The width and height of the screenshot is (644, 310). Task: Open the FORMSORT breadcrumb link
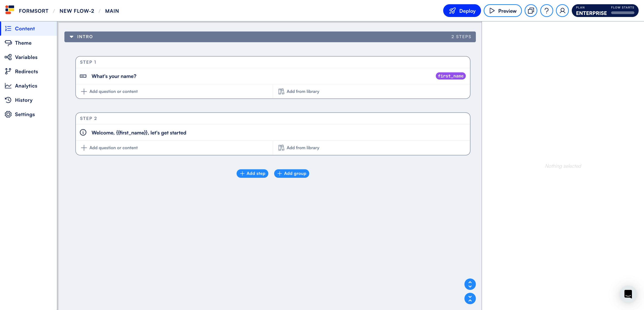click(x=34, y=11)
